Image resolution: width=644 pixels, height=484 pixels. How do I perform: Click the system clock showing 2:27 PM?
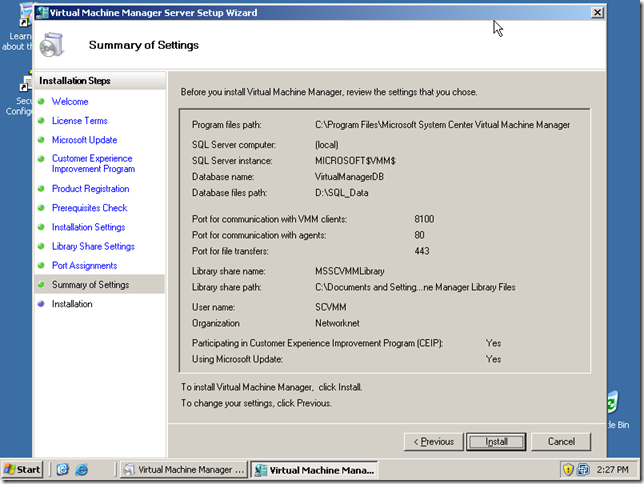point(612,470)
